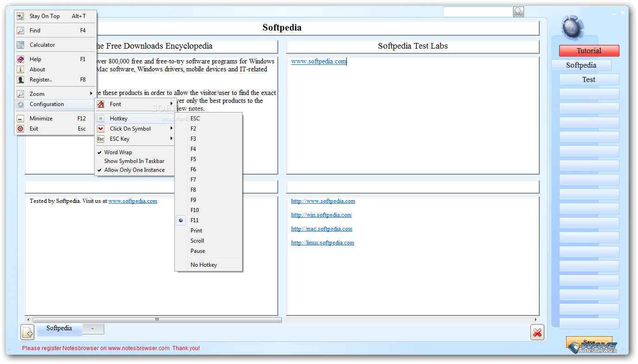This screenshot has width=638, height=364.
Task: Click the red Exit power icon
Action: 20,129
